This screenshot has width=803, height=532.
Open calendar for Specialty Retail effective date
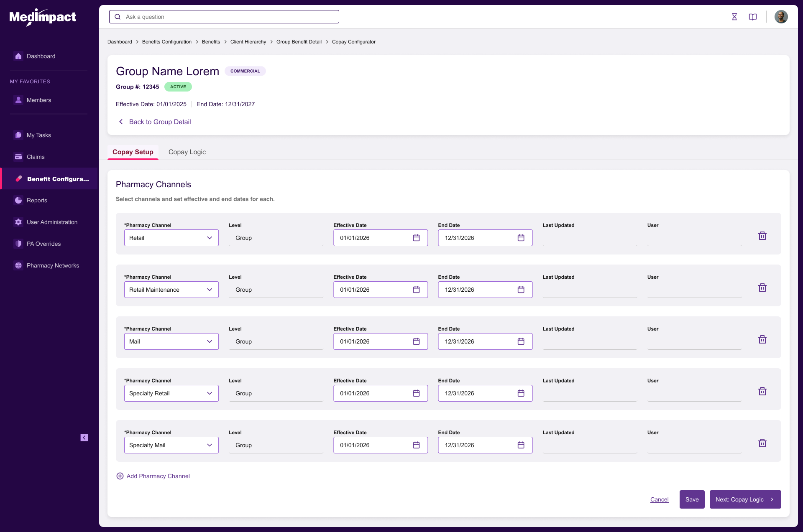(x=416, y=393)
